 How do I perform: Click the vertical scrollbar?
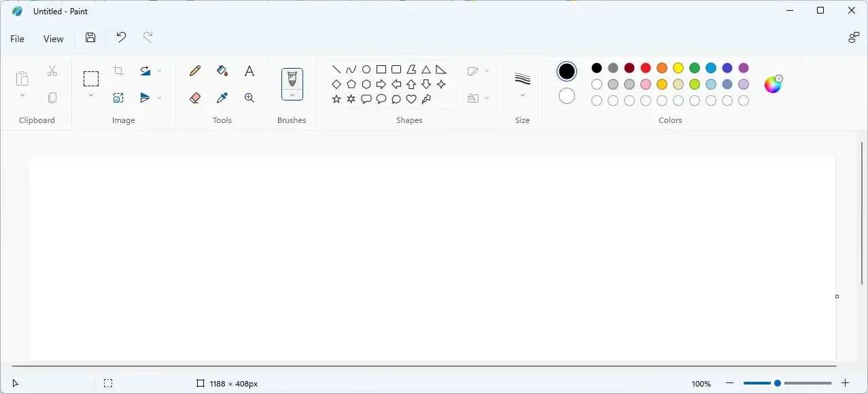coord(862,213)
